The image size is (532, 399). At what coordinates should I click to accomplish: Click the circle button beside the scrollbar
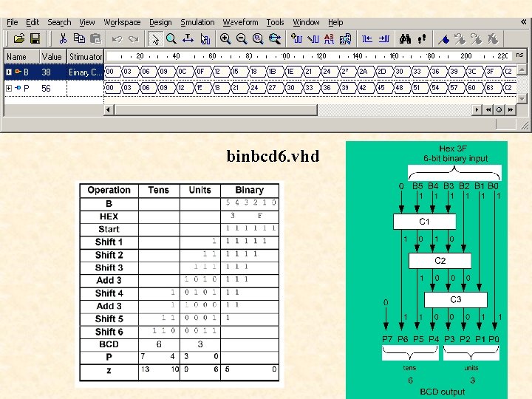[499, 109]
